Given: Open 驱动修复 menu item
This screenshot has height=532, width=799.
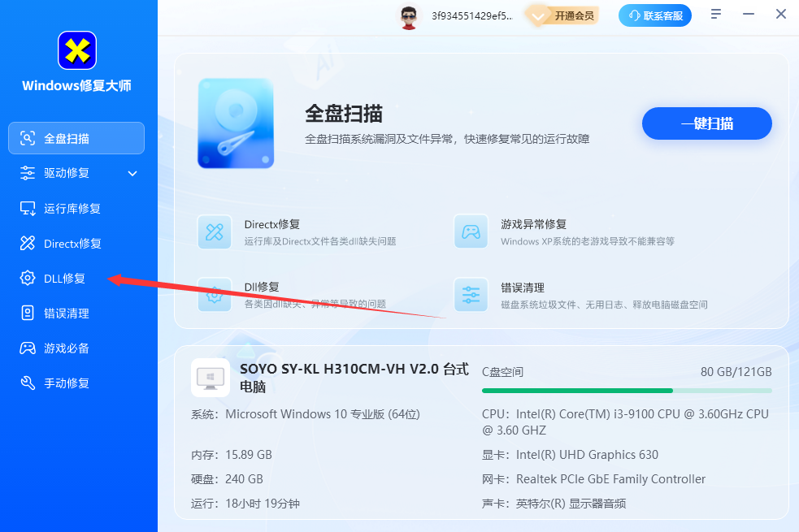Looking at the screenshot, I should click(76, 173).
